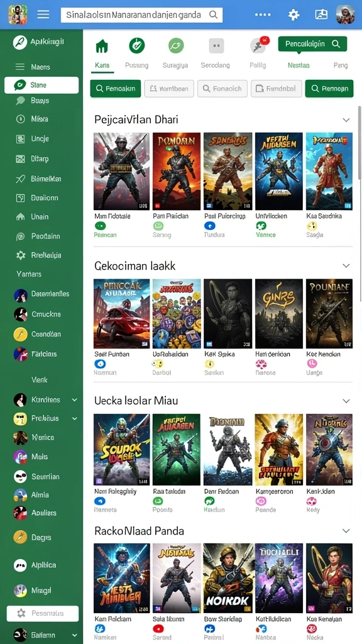362x644 pixels.
Task: Click Seurrtian avatar in sidebar
Action: tap(21, 477)
